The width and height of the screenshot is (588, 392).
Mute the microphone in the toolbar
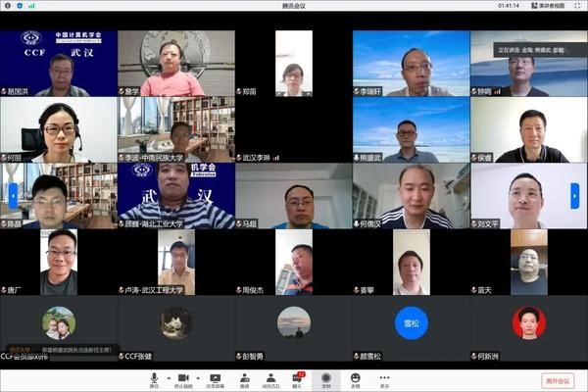pyautogui.click(x=154, y=377)
